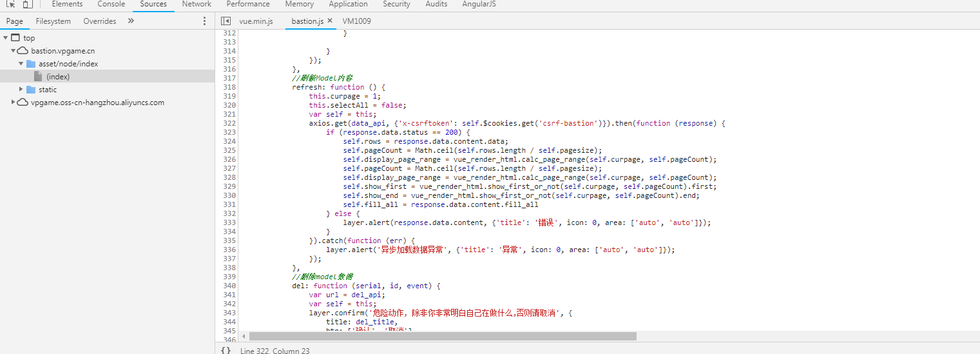The image size is (980, 354).
Task: Open the Memory tab
Action: pyautogui.click(x=300, y=4)
